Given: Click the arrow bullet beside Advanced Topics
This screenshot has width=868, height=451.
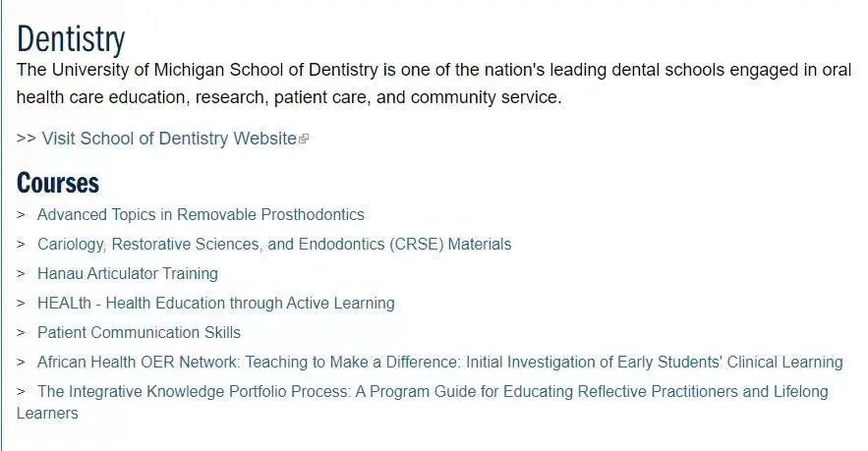Looking at the screenshot, I should click(x=21, y=215).
